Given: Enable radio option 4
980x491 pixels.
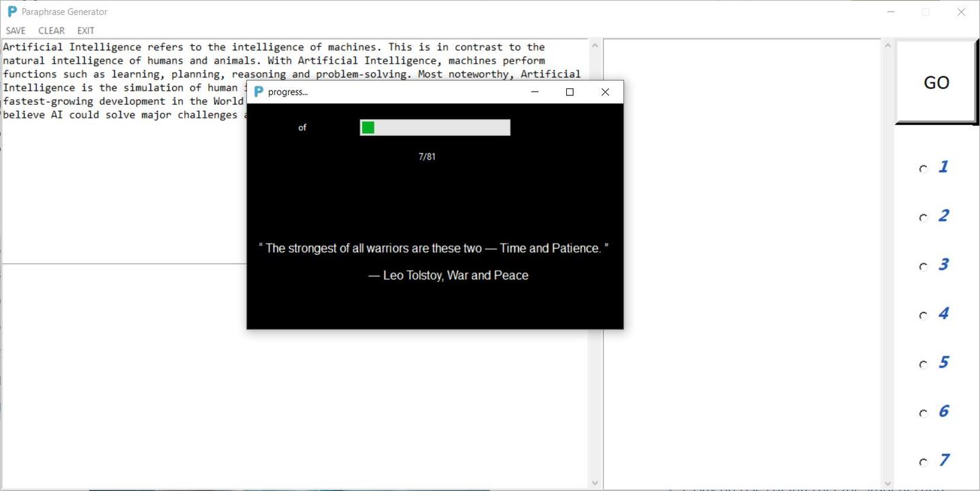Looking at the screenshot, I should (924, 316).
